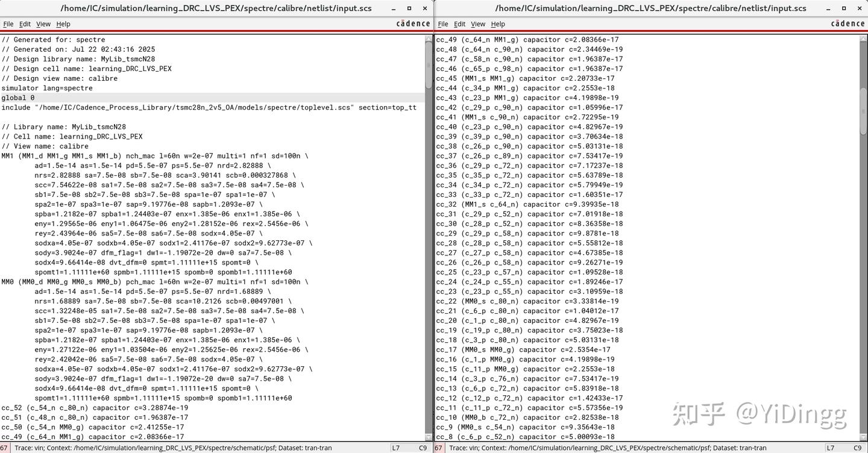The width and height of the screenshot is (868, 453).
Task: Click the cc_48 capacitor line in right window
Action: coord(529,49)
